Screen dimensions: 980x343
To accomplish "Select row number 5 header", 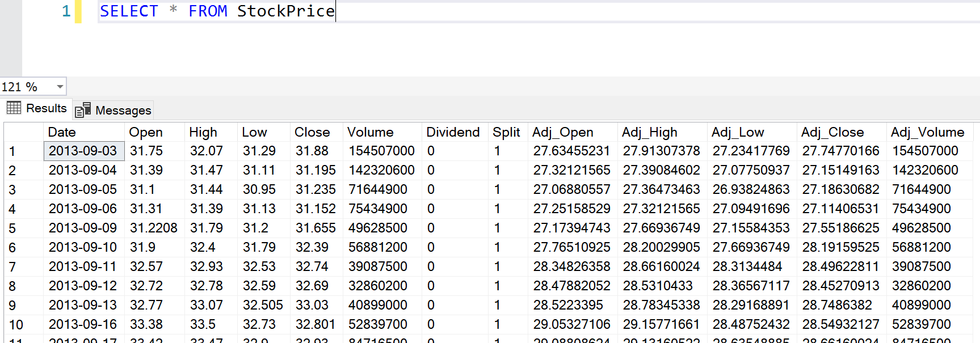I will [x=12, y=228].
